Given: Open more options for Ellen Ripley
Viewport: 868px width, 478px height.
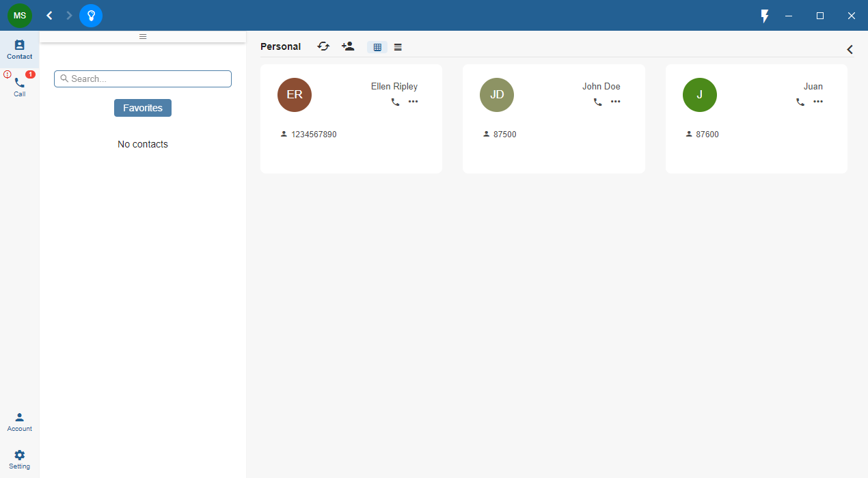Looking at the screenshot, I should pos(413,101).
